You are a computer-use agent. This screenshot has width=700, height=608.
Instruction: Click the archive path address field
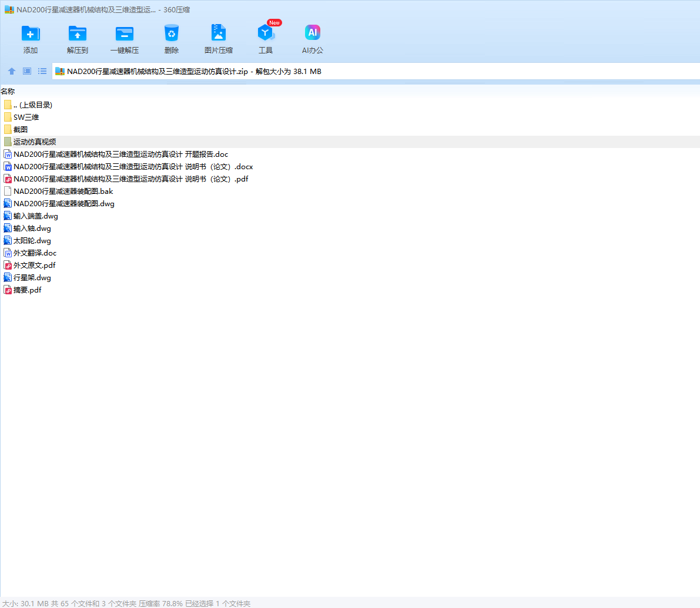[x=376, y=71]
